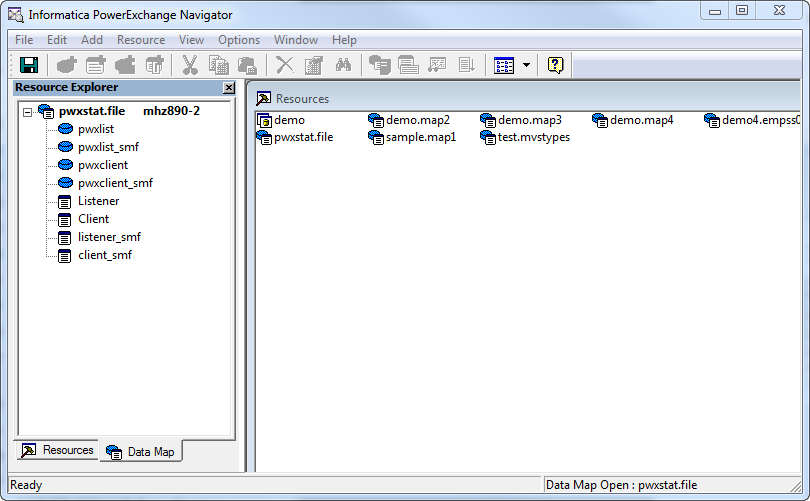Click the Cut scissors icon
The height and width of the screenshot is (501, 810).
pyautogui.click(x=190, y=65)
